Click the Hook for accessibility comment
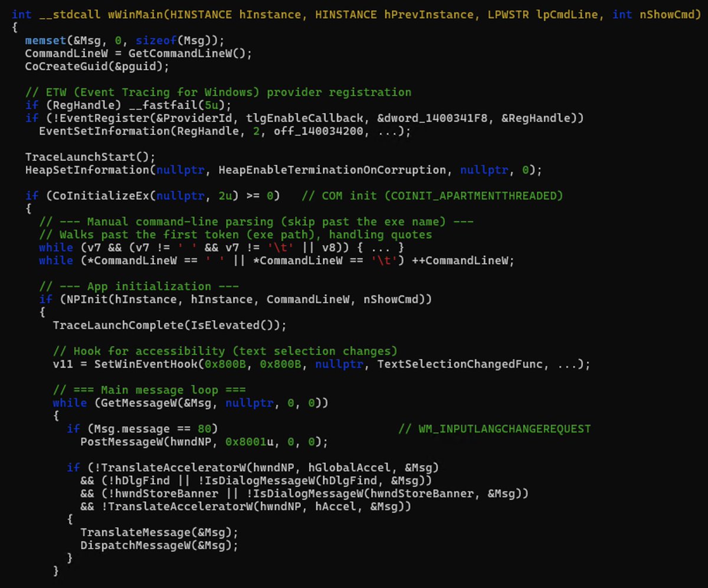Viewport: 708px width, 588px height. point(225,352)
